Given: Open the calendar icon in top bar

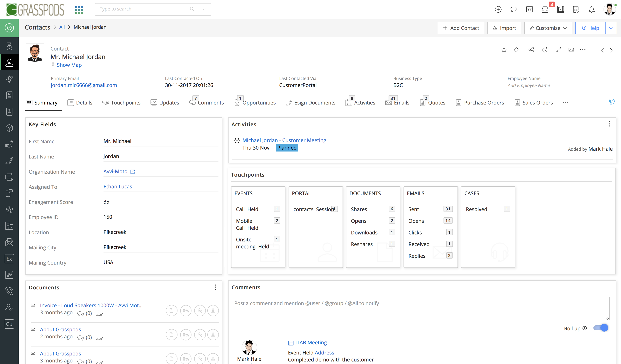Looking at the screenshot, I should (529, 9).
